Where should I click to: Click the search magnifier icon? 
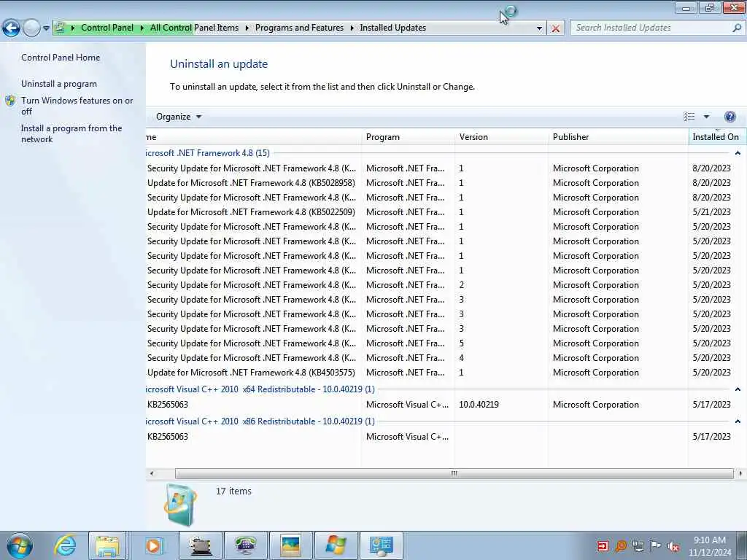point(737,28)
